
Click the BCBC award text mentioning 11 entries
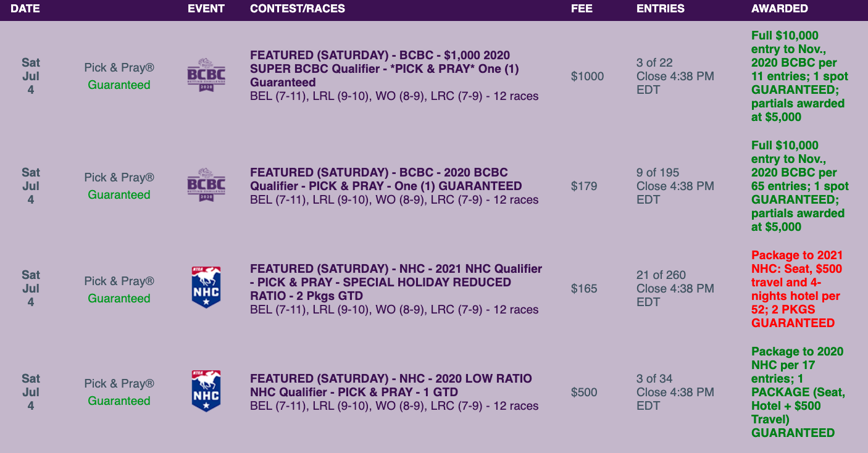[x=799, y=77]
